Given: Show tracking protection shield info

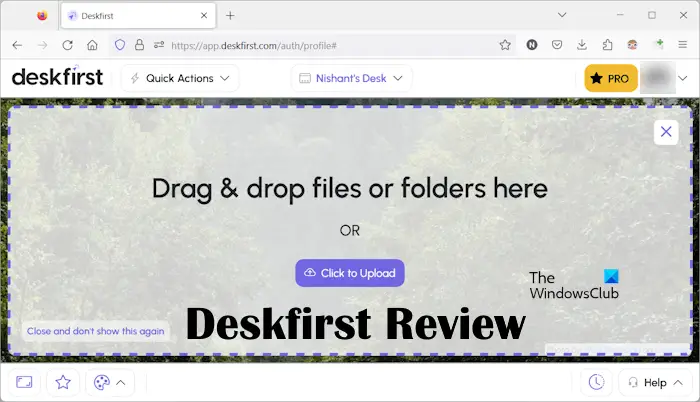Looking at the screenshot, I should click(x=120, y=45).
